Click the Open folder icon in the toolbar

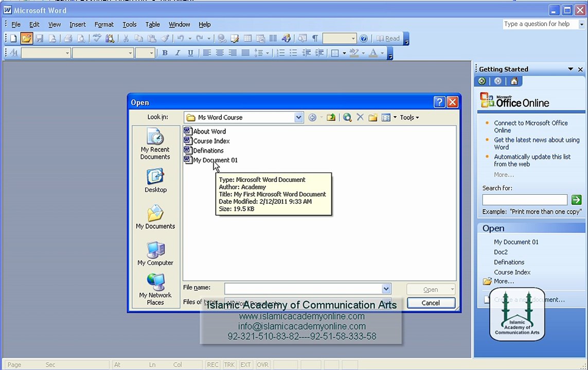tap(26, 38)
